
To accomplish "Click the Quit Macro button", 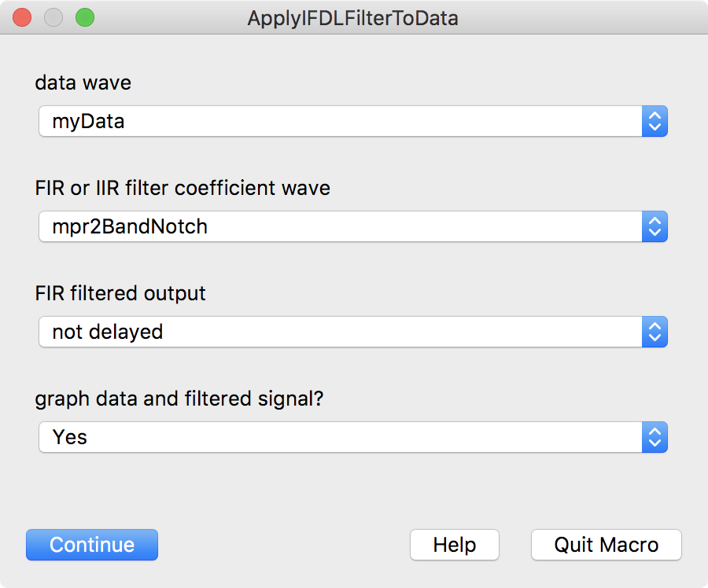I will click(x=606, y=545).
